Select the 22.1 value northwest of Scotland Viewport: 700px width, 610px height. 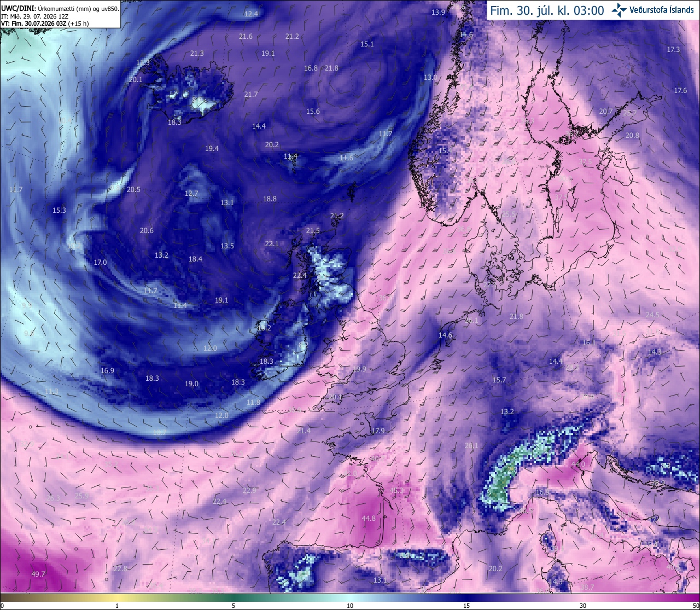click(x=272, y=243)
